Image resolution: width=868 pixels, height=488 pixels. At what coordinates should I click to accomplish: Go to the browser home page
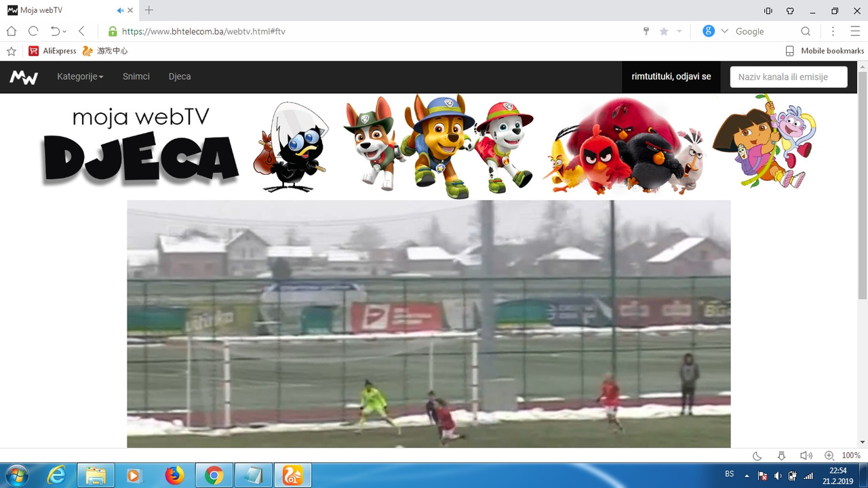pyautogui.click(x=11, y=31)
